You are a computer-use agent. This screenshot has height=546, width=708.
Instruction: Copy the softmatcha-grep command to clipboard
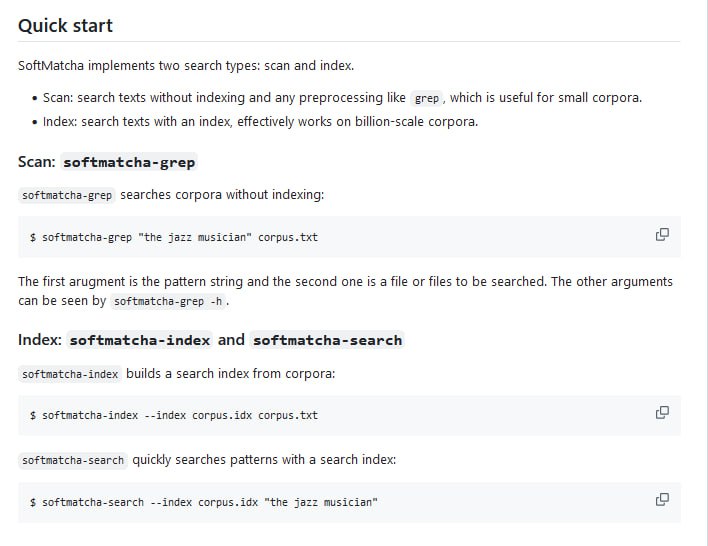661,235
